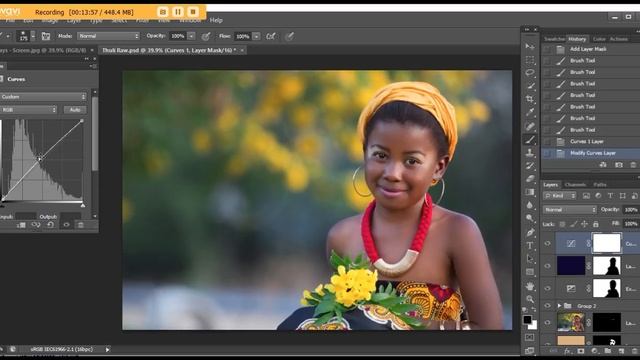
Task: Open the Brush panel from options bar
Action: pos(46,36)
